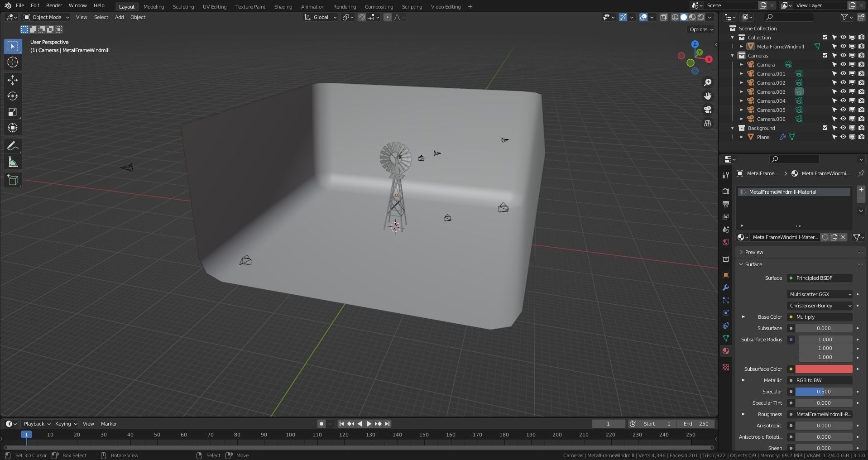Open the Global transform orientation dropdown
The image size is (868, 460).
point(321,17)
